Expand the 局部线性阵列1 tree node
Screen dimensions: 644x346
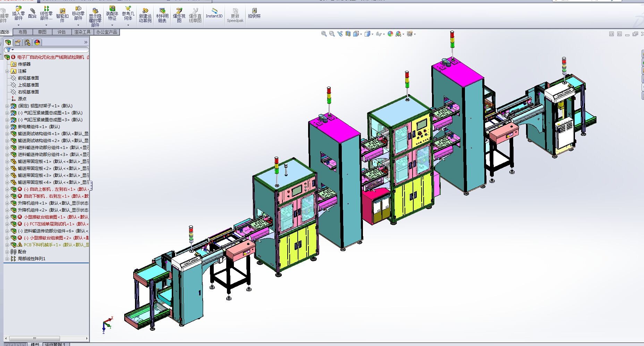pyautogui.click(x=7, y=259)
